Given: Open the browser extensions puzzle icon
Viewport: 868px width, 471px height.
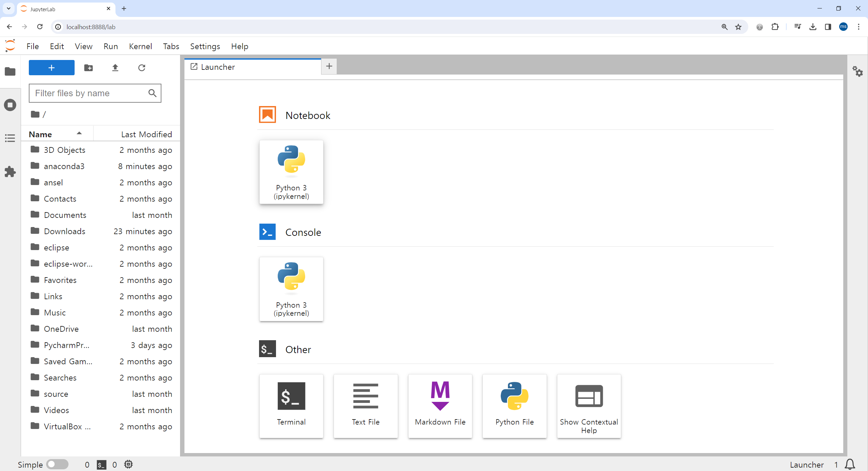Looking at the screenshot, I should pyautogui.click(x=775, y=27).
